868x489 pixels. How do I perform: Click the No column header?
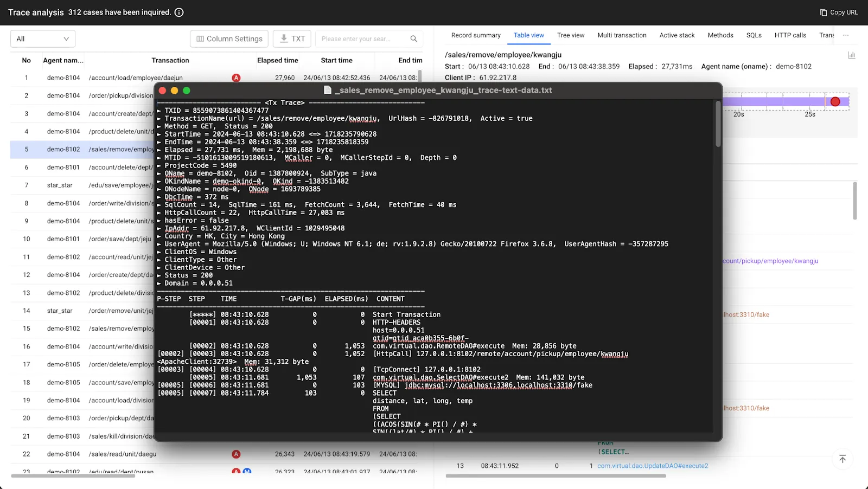pyautogui.click(x=26, y=60)
